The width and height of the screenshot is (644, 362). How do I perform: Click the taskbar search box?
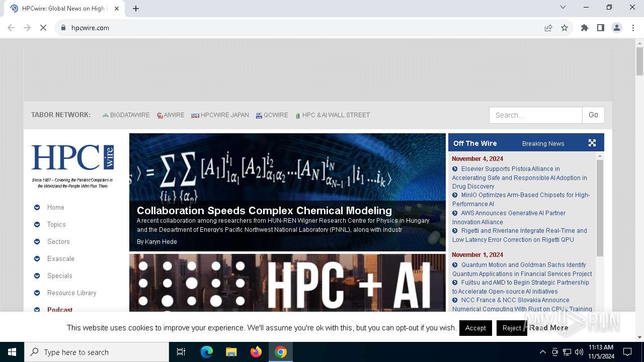pos(97,352)
